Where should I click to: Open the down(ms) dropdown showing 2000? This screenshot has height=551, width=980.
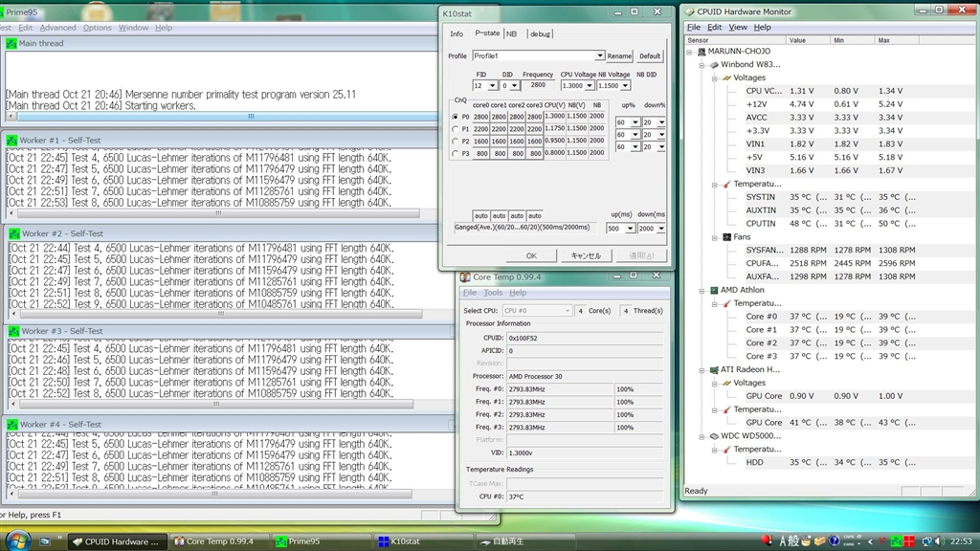pos(660,229)
